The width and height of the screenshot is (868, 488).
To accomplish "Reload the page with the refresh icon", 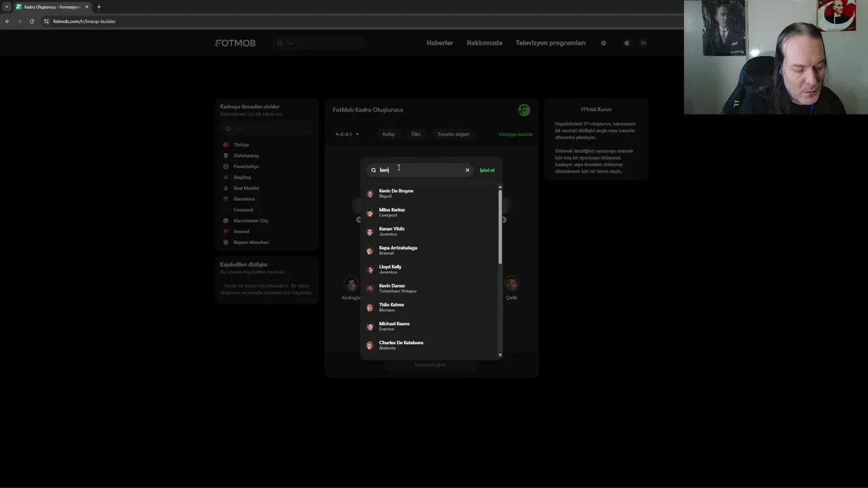I will pos(31,21).
